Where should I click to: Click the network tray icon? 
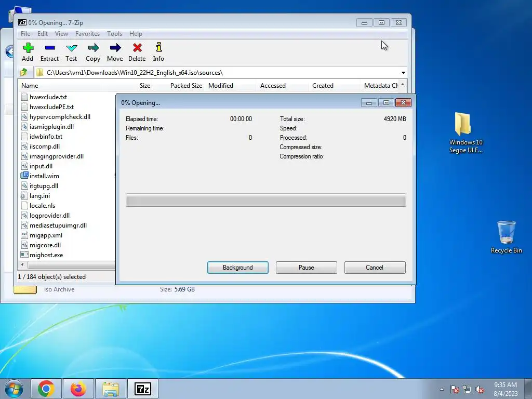click(x=467, y=389)
